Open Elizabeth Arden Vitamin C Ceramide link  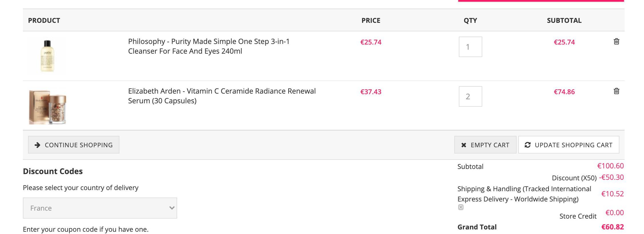click(222, 96)
